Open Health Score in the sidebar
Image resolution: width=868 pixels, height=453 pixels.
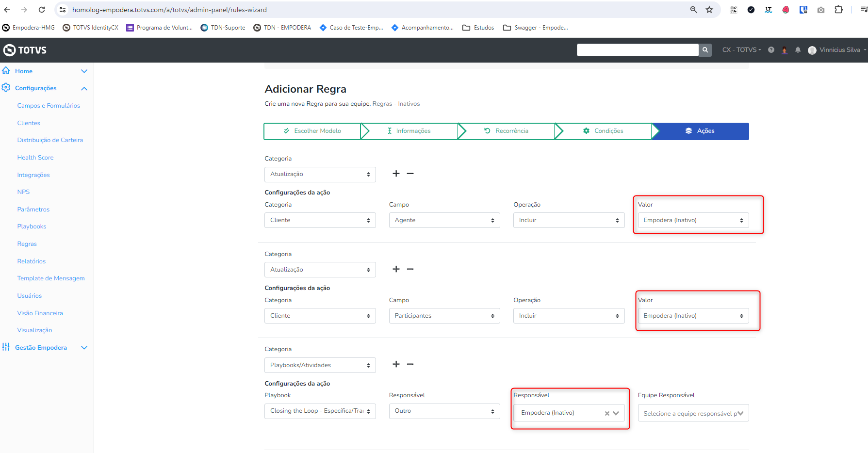tap(35, 158)
